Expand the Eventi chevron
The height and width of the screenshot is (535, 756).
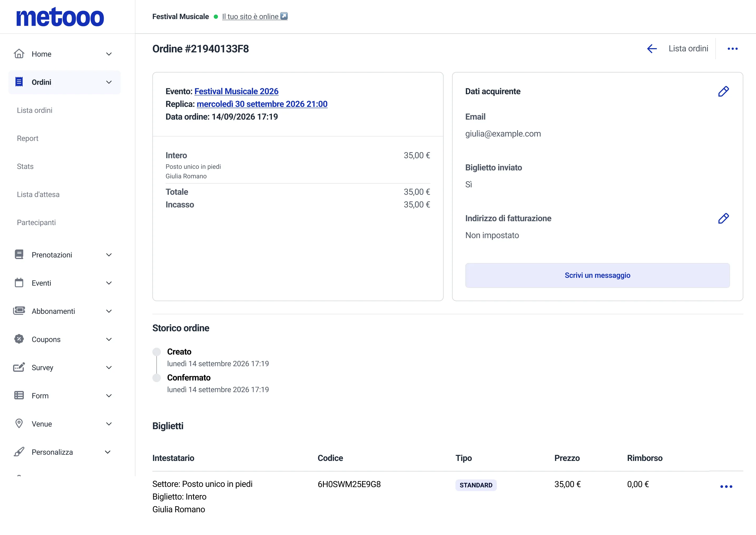click(109, 283)
